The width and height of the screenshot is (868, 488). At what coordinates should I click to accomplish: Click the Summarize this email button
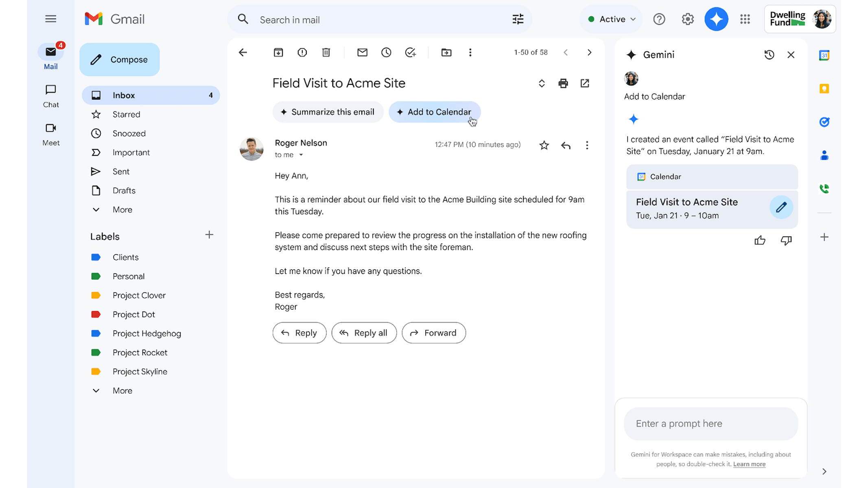(x=328, y=112)
